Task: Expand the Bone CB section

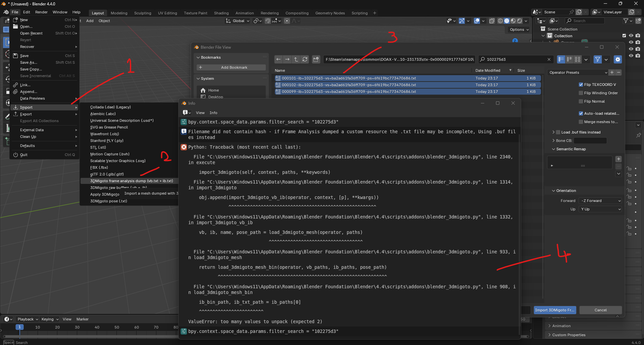Action: 553,141
